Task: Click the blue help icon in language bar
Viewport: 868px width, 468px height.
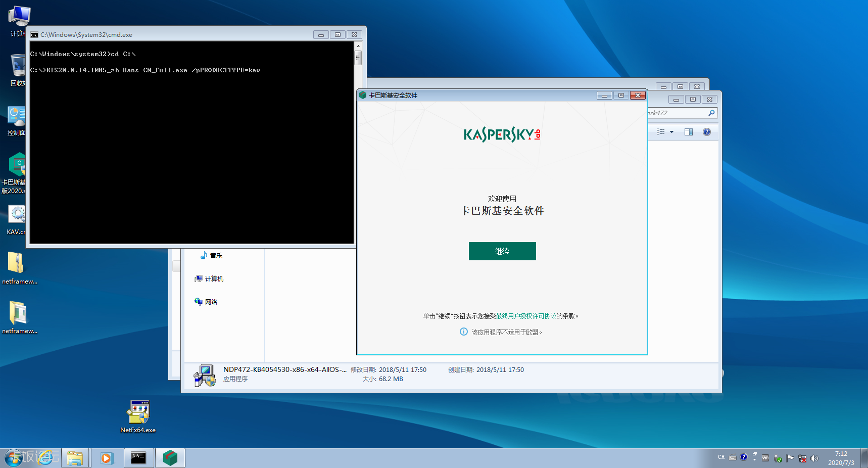Action: point(743,457)
